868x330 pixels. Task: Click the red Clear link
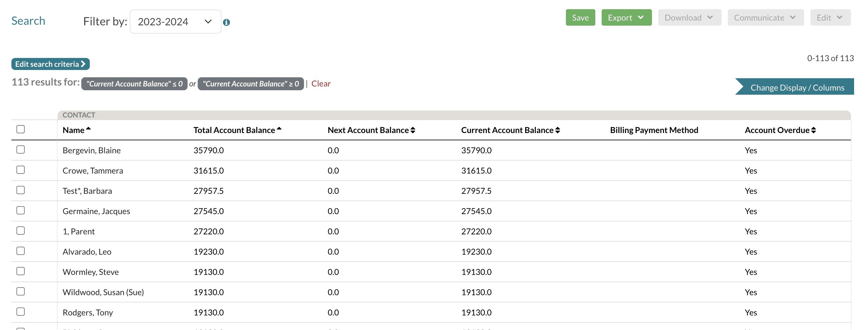coord(321,84)
